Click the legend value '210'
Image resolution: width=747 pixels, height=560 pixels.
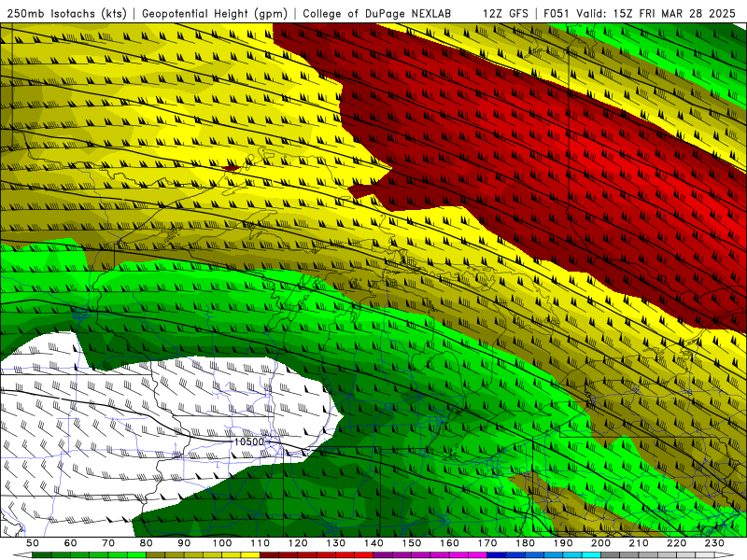pos(639,543)
